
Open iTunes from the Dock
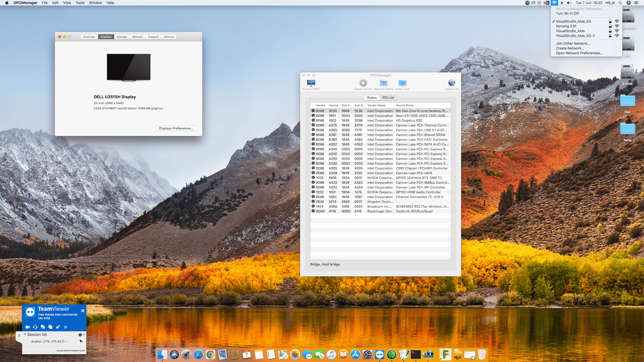(331, 354)
